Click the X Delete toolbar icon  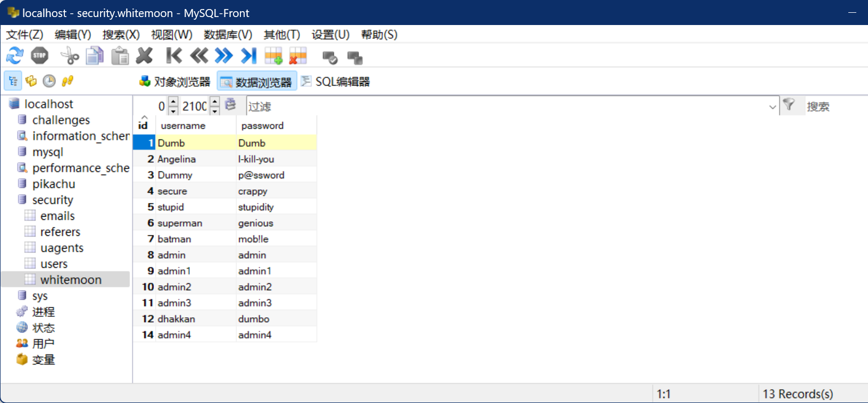pyautogui.click(x=144, y=55)
